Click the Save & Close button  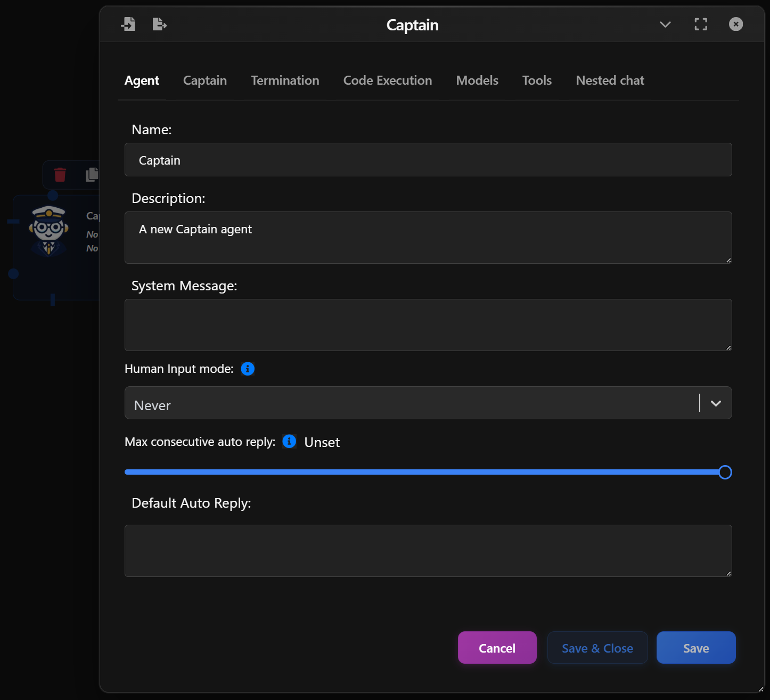[597, 648]
